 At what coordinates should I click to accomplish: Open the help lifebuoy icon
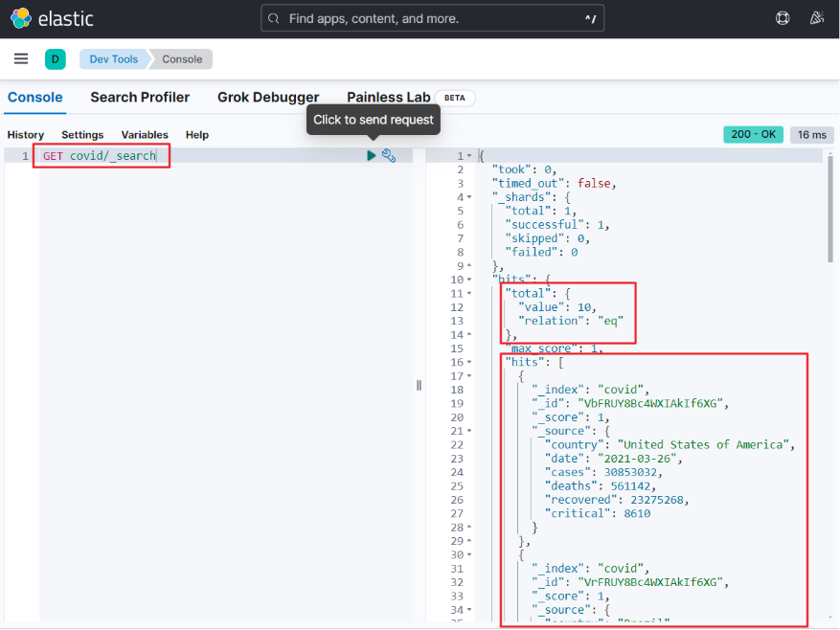coord(783,19)
